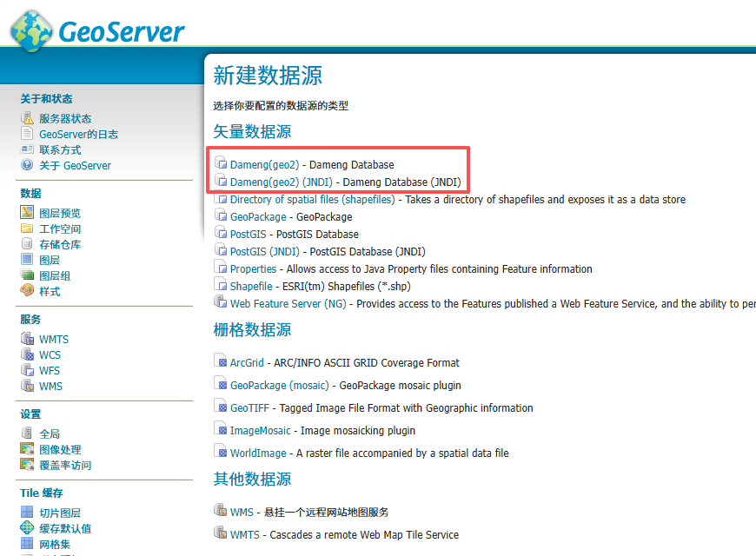Click the icon beside GeoTIFF raster source

[x=221, y=406]
